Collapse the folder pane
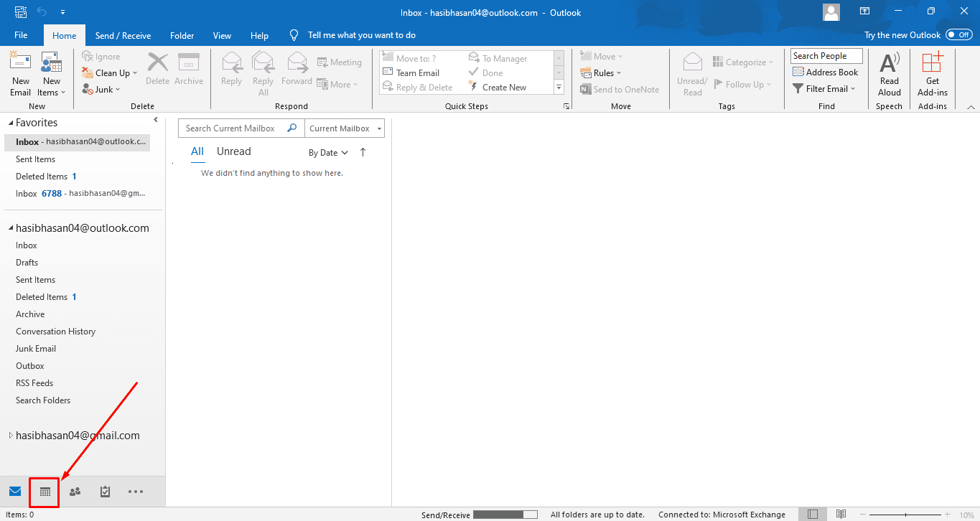Screen dimensions: 980x521 coord(156,120)
